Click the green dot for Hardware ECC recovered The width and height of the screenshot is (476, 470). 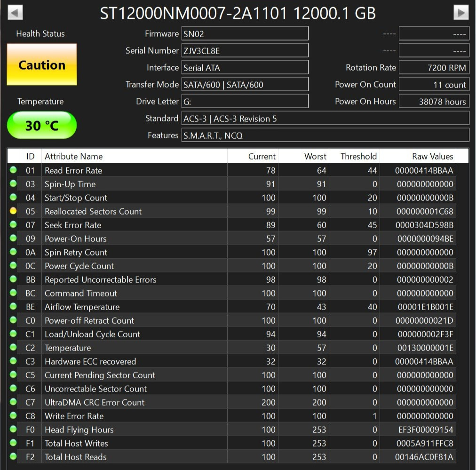pyautogui.click(x=13, y=361)
